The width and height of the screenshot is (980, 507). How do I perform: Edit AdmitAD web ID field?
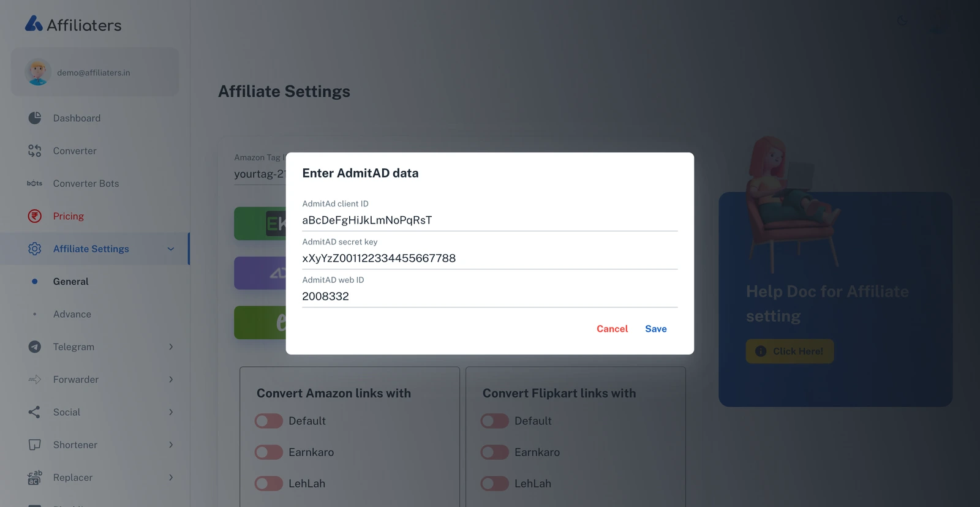pyautogui.click(x=489, y=296)
